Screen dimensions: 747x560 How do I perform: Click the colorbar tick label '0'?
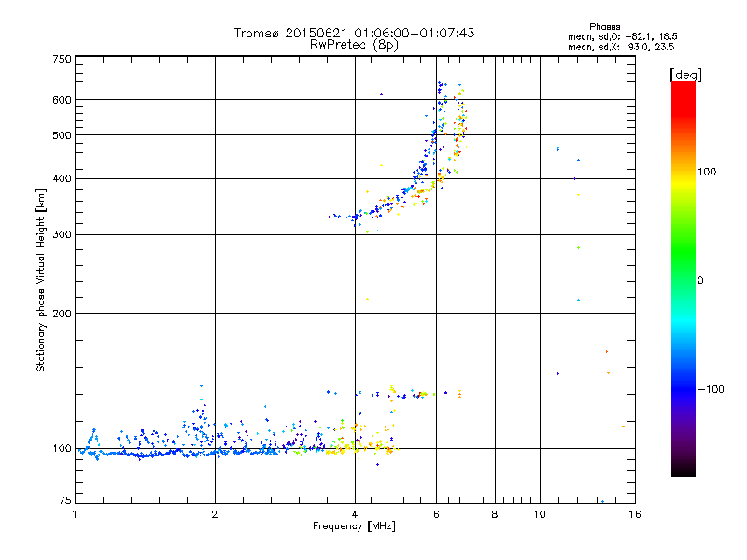700,281
